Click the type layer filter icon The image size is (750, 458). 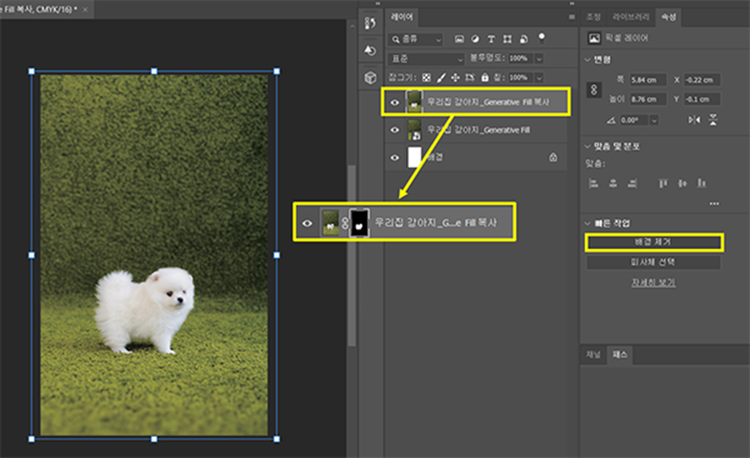point(492,39)
